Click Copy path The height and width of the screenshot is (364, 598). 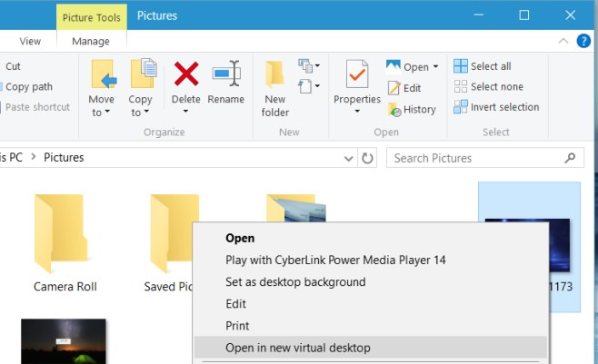(x=28, y=87)
